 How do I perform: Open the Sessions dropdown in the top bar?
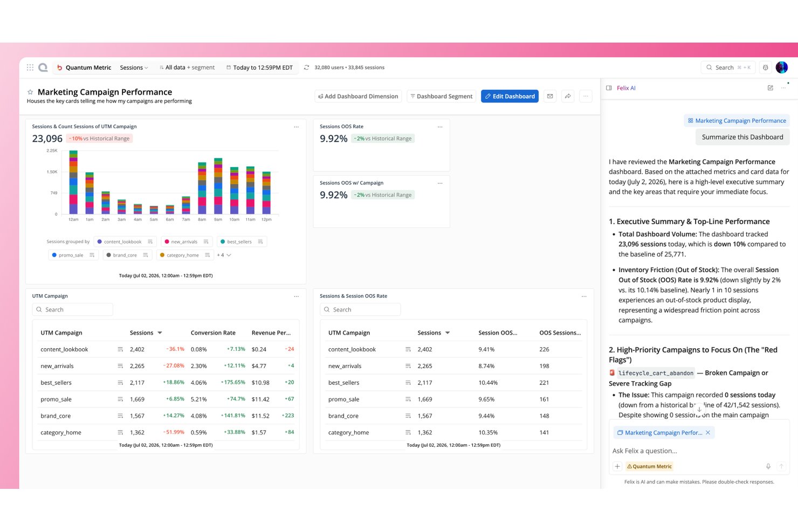click(134, 67)
